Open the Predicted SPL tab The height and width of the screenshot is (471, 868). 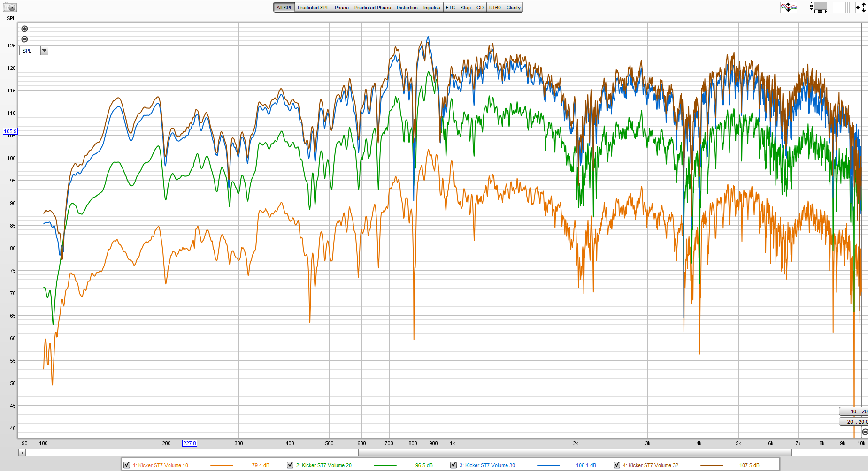pyautogui.click(x=313, y=8)
